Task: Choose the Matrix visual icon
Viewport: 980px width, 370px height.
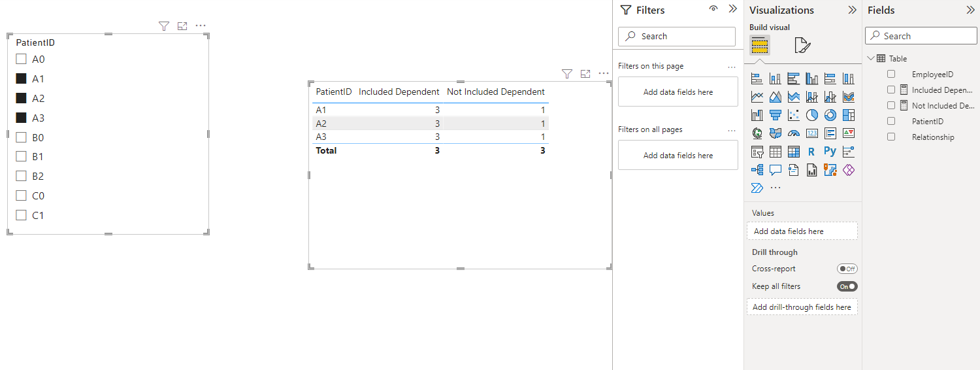Action: pyautogui.click(x=794, y=152)
